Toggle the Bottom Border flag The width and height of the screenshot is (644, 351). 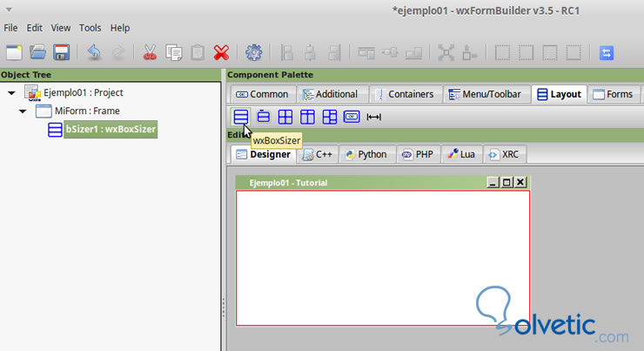click(574, 52)
